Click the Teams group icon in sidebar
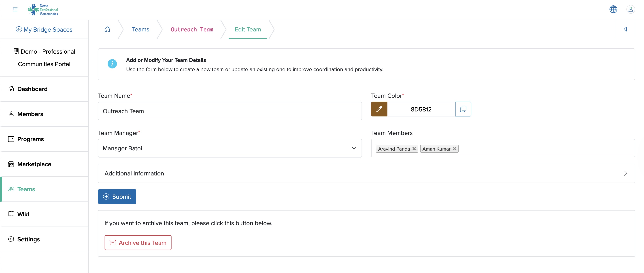The height and width of the screenshot is (273, 644). 11,189
